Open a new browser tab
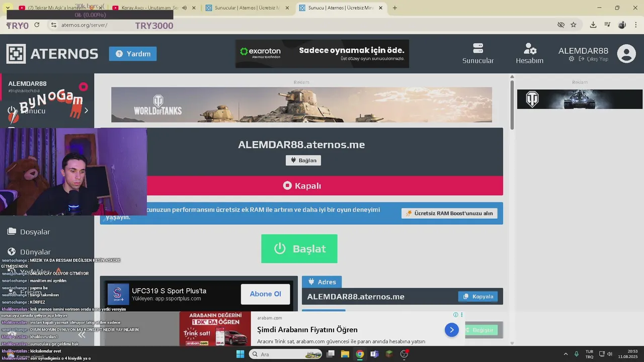The width and height of the screenshot is (644, 362). point(395,8)
